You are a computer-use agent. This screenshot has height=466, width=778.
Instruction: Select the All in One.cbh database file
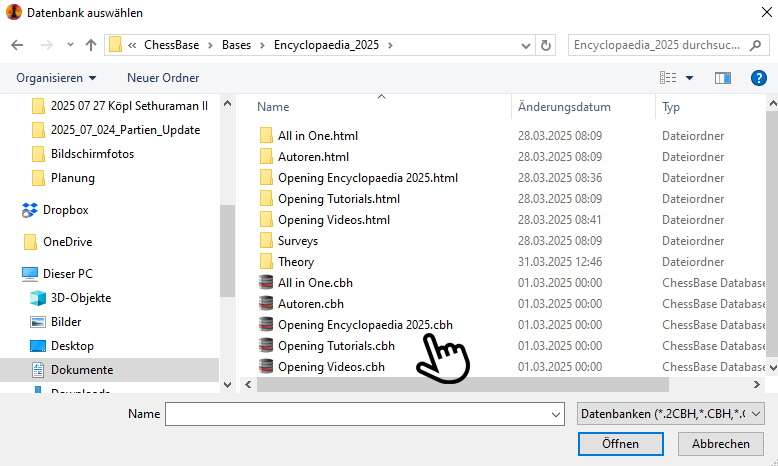(x=315, y=283)
